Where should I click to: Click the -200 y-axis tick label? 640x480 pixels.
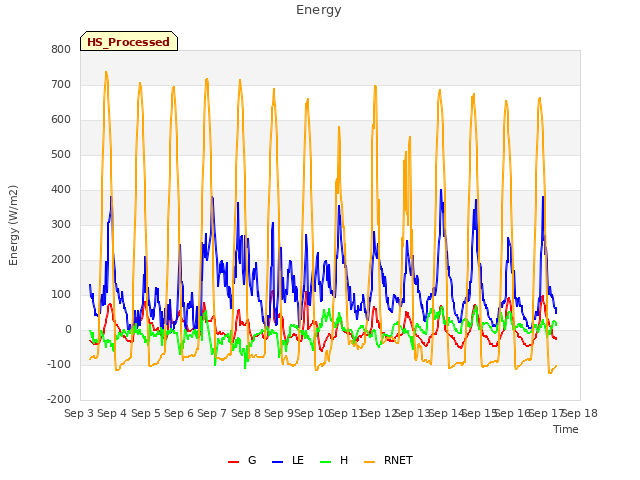point(59,400)
